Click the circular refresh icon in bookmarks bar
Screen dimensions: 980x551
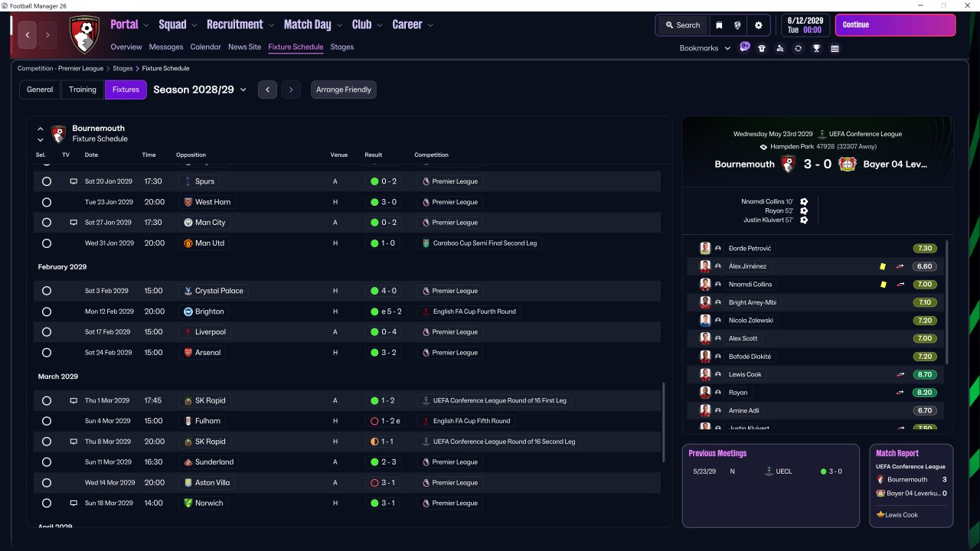coord(798,48)
